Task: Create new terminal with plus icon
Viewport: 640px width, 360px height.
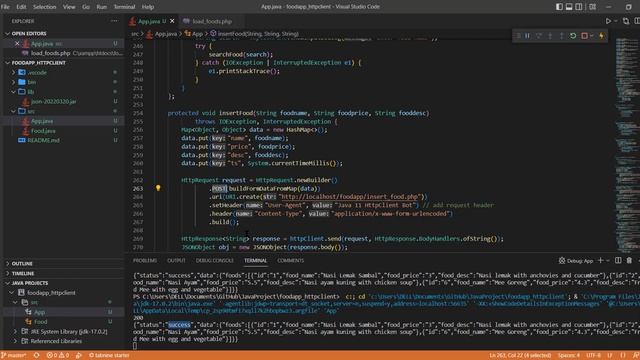Action: [x=600, y=260]
